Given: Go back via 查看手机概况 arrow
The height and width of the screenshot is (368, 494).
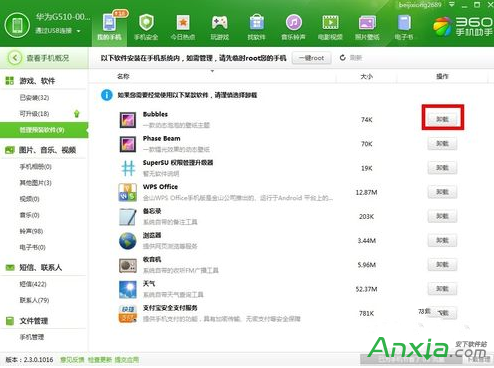Looking at the screenshot, I should (15, 58).
